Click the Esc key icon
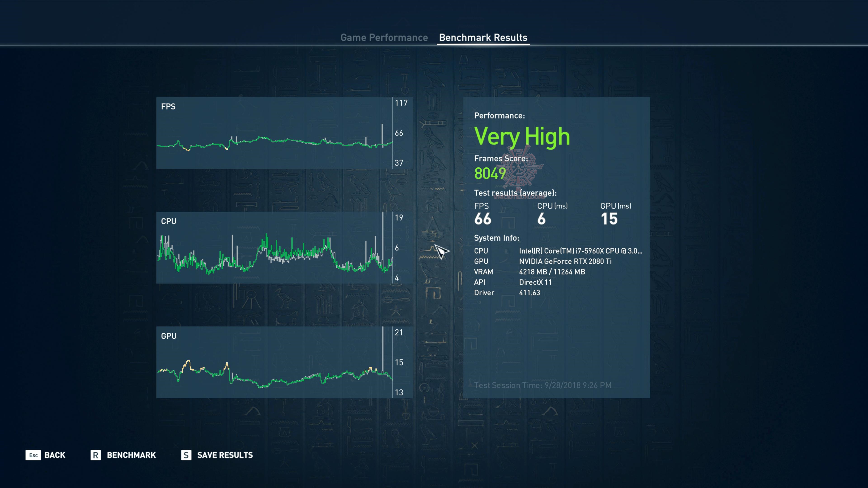Viewport: 868px width, 488px height. 33,455
